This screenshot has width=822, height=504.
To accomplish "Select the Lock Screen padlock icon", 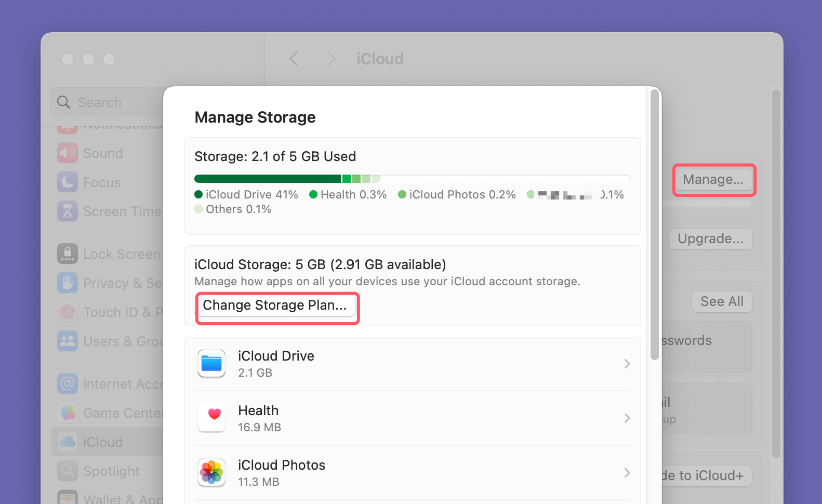I will tap(67, 254).
